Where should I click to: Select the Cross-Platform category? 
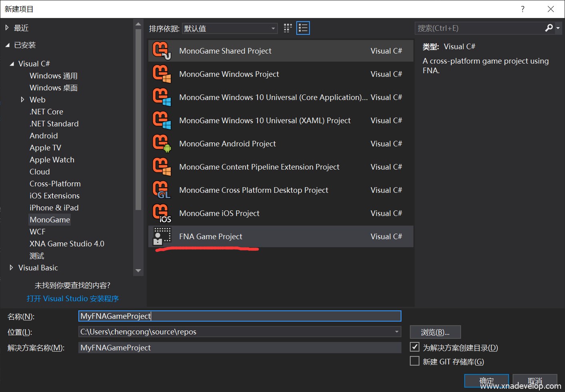(x=55, y=184)
